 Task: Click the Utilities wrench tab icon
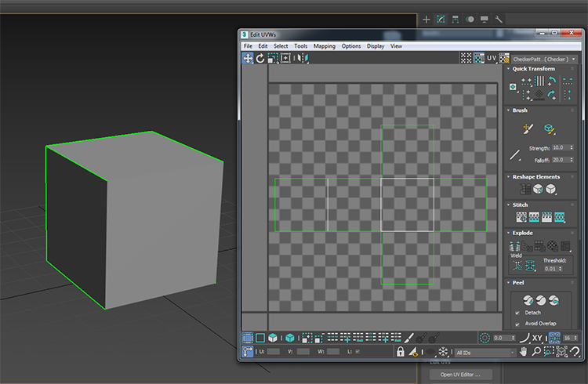(x=498, y=19)
